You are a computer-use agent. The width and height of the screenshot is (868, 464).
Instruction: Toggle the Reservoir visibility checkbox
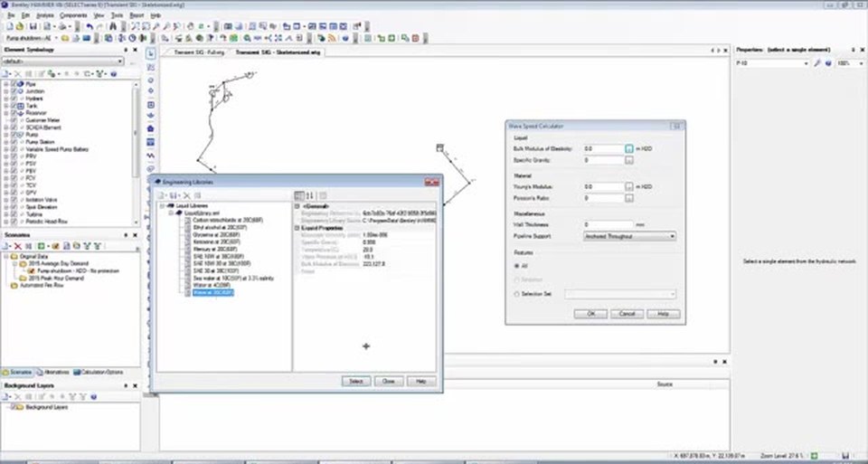14,113
